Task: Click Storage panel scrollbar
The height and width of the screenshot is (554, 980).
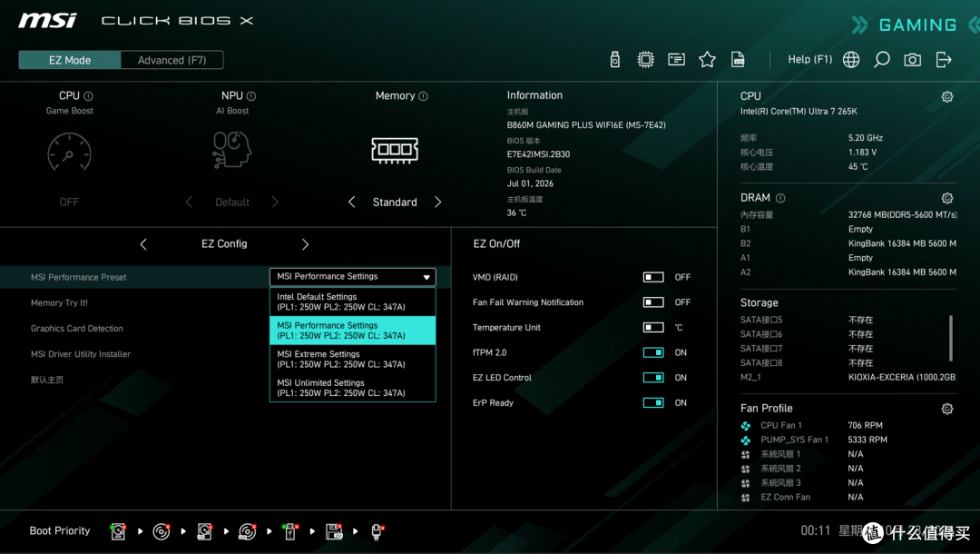Action: pos(951,338)
